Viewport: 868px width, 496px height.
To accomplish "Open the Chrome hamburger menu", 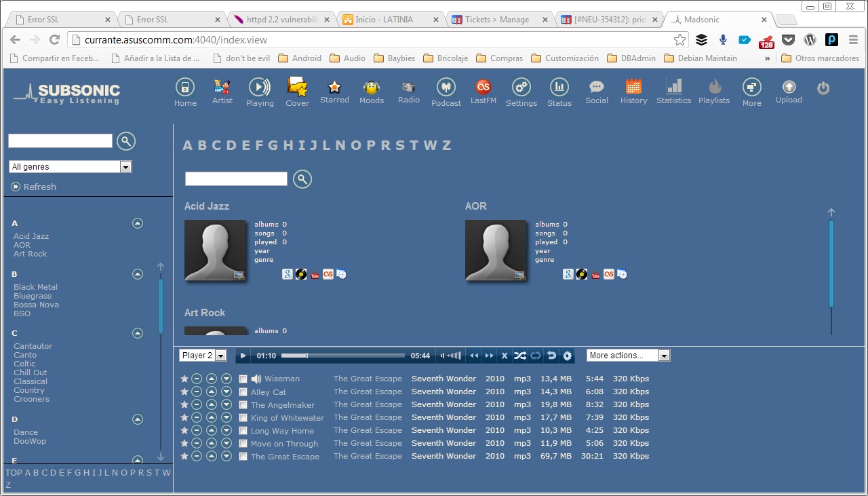I will point(853,40).
